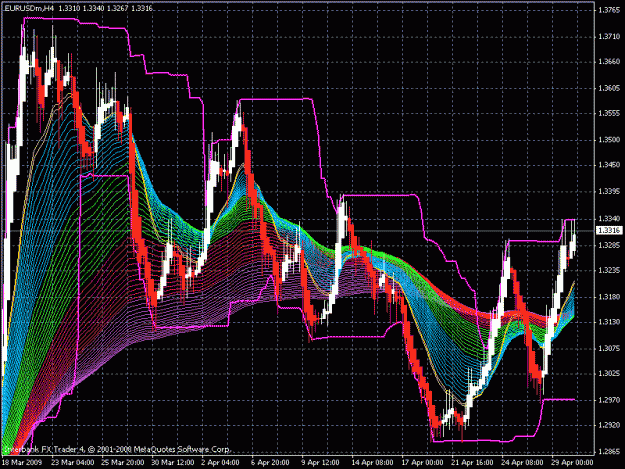This screenshot has width=625, height=469.
Task: Click the 14 Apr 08:00 time label
Action: point(372,463)
